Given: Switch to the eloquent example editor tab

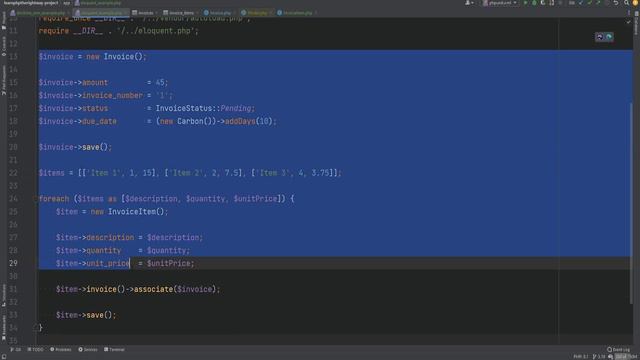Looking at the screenshot, I should point(100,13).
